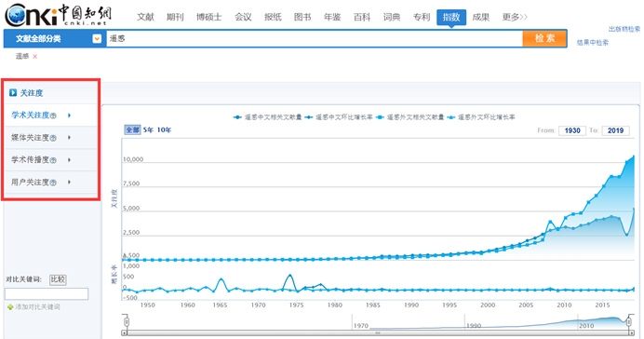Remove the 遥感 keyword with red X
This screenshot has height=339, width=644.
[35, 57]
